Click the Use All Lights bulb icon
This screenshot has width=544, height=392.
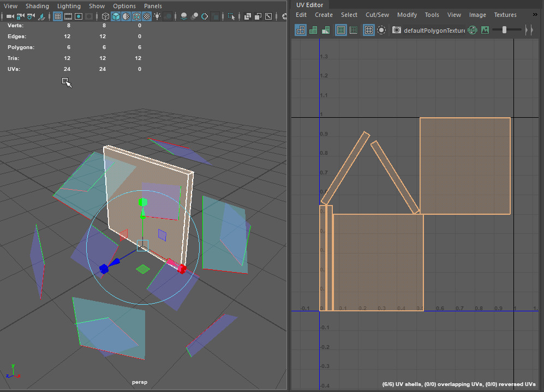(158, 16)
